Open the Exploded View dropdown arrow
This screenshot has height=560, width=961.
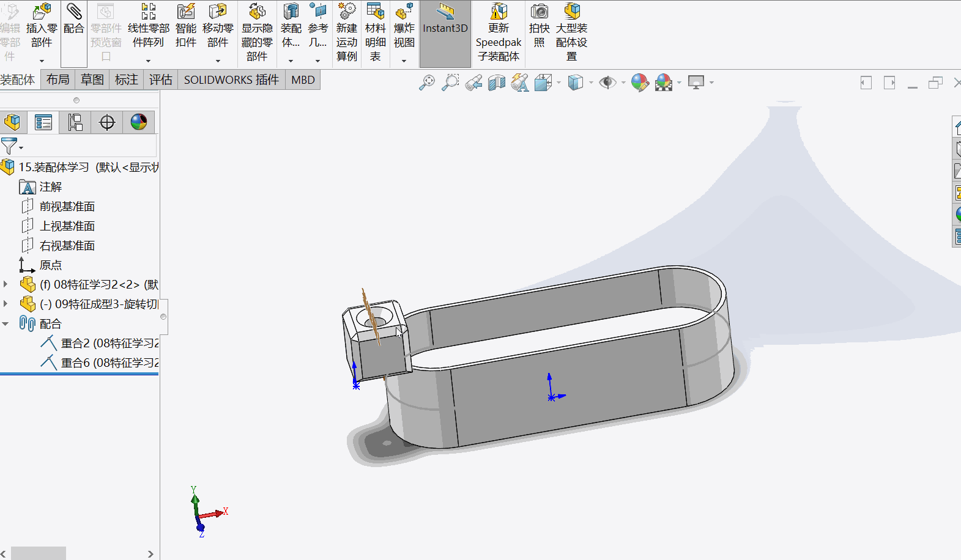pyautogui.click(x=404, y=61)
